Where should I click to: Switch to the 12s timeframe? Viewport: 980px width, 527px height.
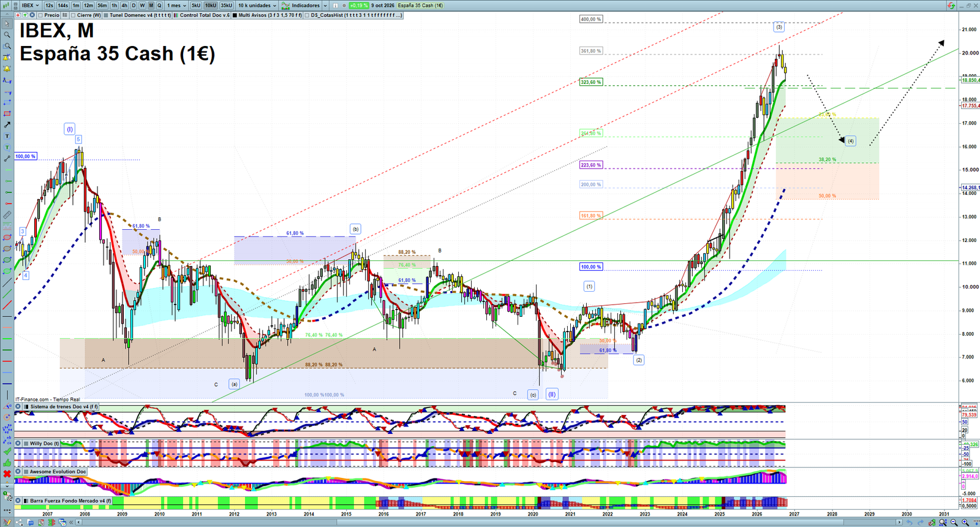tap(50, 6)
